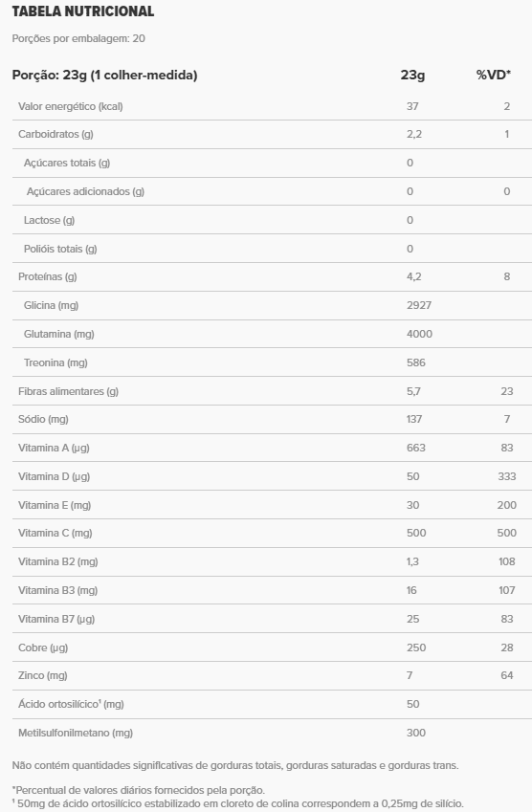Click the Não contém quantidades significativas note
Image resolution: width=532 pixels, height=812 pixels.
235,765
